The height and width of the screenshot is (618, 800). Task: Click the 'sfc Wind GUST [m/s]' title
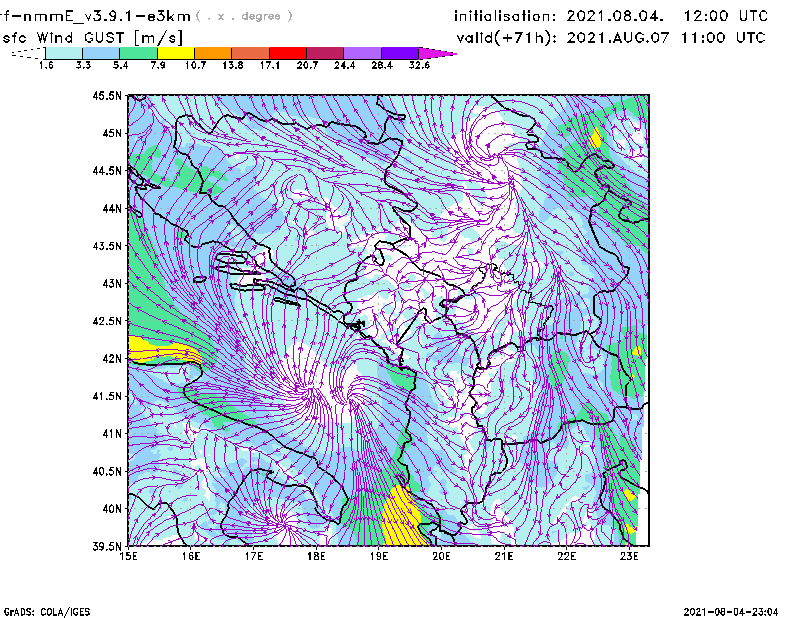[x=92, y=38]
